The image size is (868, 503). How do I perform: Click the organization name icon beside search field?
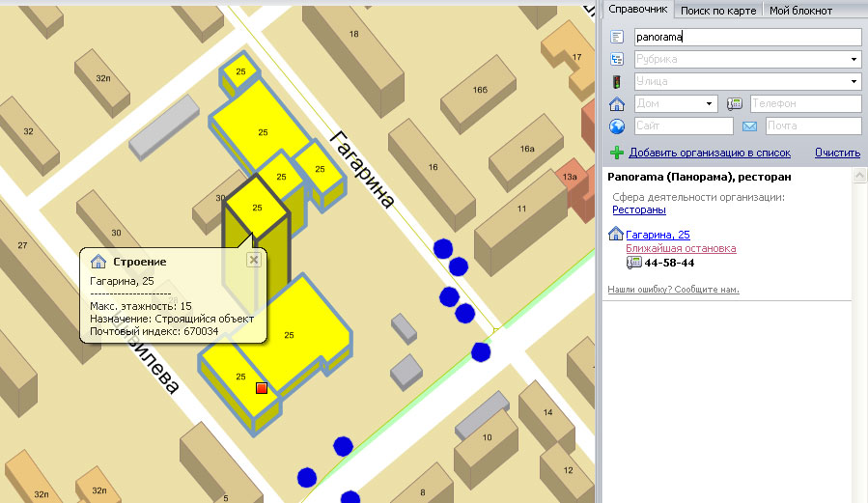click(x=617, y=37)
